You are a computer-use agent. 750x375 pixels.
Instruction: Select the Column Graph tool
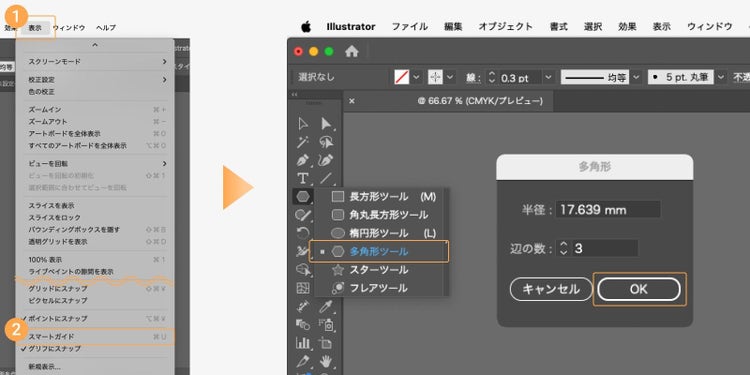[x=303, y=342]
